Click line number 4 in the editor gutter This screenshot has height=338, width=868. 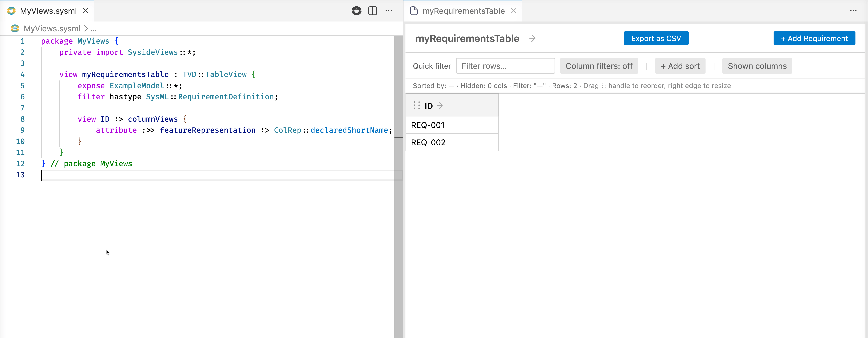pyautogui.click(x=22, y=74)
